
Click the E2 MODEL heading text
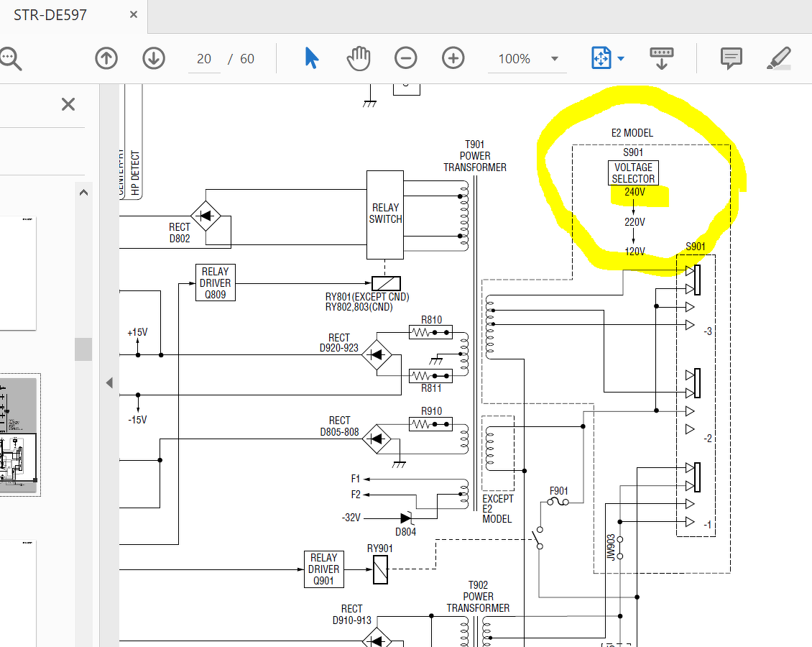(632, 133)
